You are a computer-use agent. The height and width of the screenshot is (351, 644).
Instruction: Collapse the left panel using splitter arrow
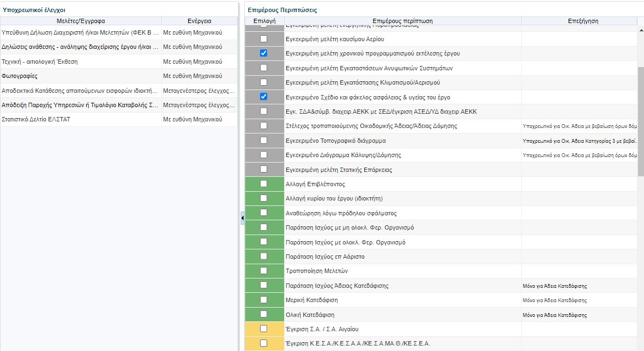tap(242, 219)
